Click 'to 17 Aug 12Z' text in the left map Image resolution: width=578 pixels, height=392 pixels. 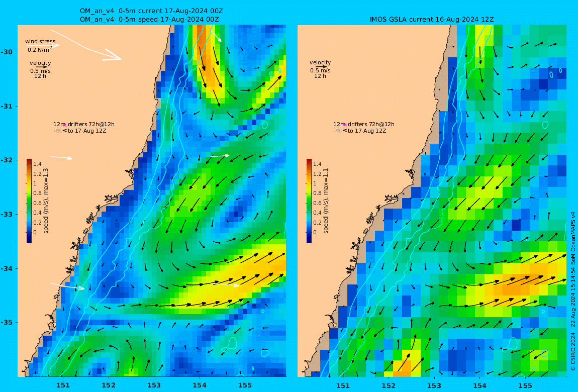(x=87, y=131)
